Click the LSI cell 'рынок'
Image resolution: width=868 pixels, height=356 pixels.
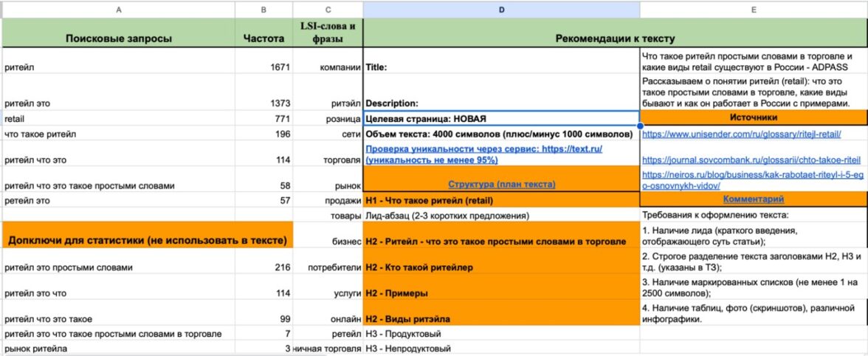pos(328,179)
